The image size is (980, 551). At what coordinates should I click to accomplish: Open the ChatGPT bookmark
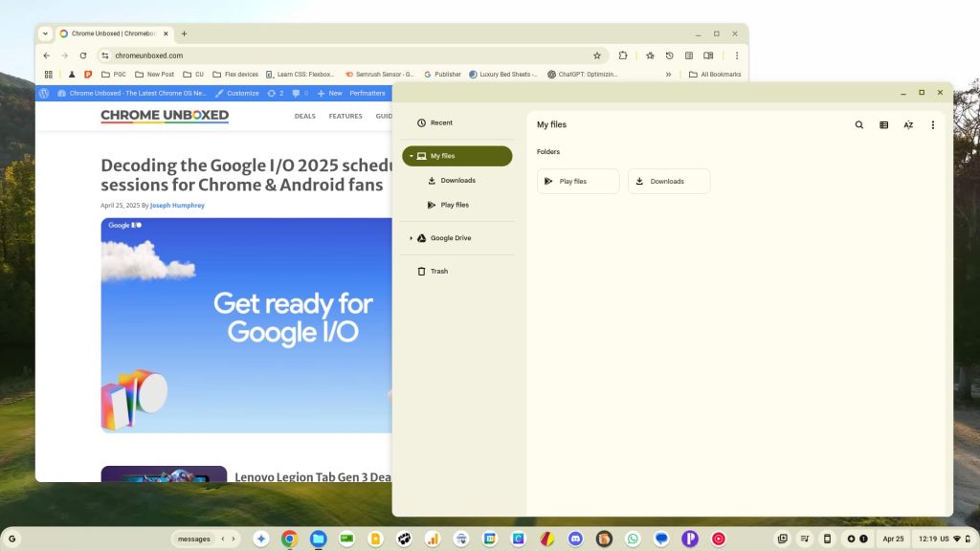pos(583,75)
